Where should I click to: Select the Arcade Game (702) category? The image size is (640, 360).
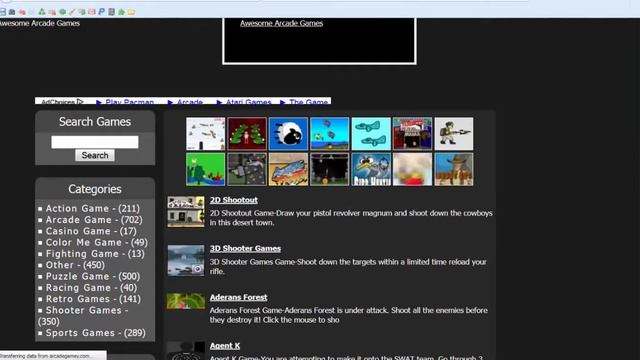coord(94,220)
